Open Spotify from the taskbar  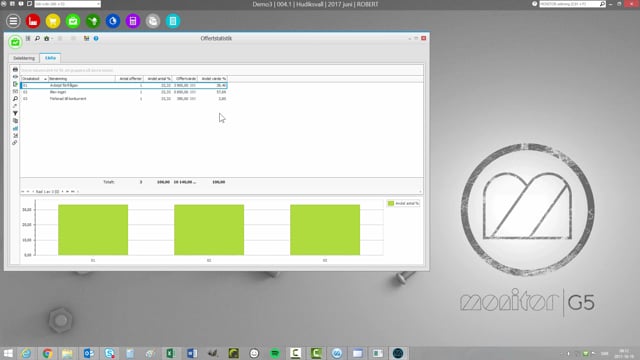[275, 353]
